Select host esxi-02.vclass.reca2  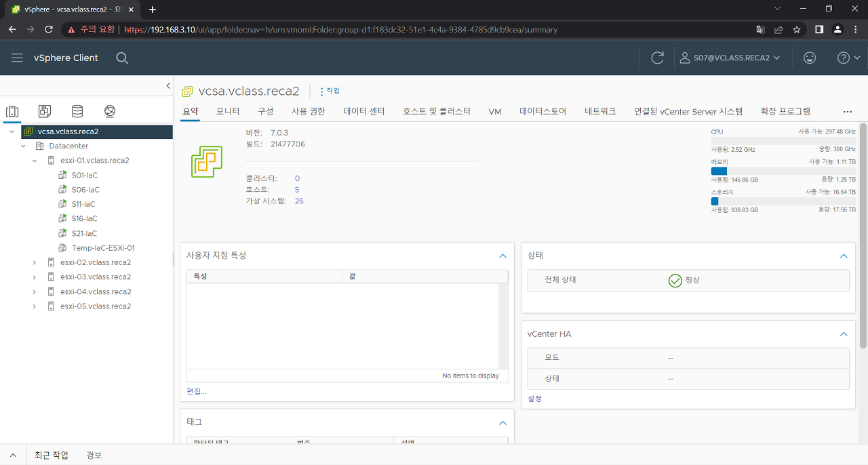(96, 262)
